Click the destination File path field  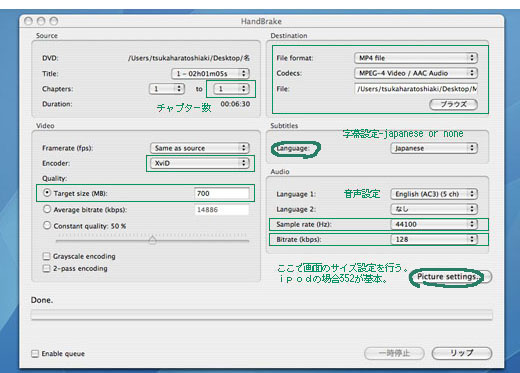coord(416,89)
